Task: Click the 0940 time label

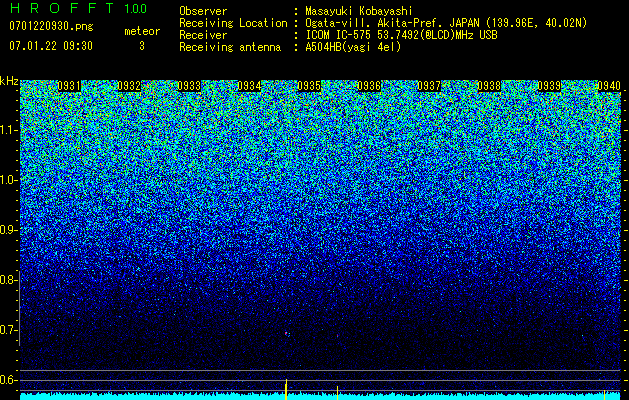Action: pyautogui.click(x=609, y=86)
